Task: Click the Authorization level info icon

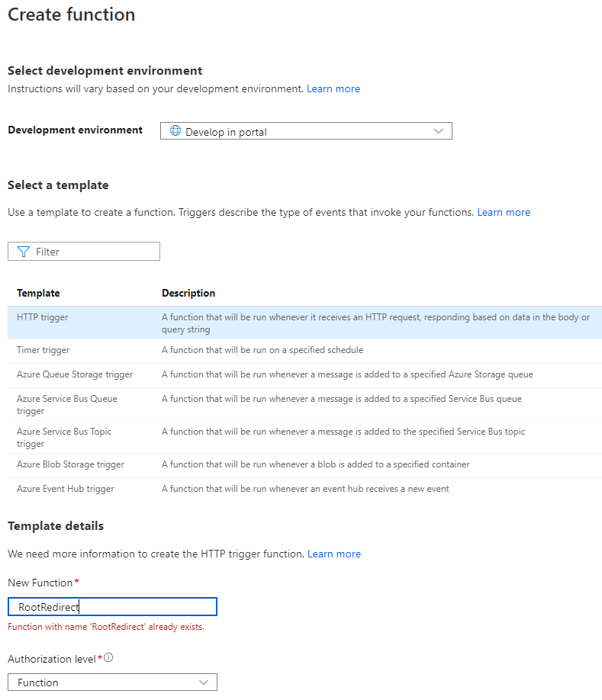Action: [108, 657]
